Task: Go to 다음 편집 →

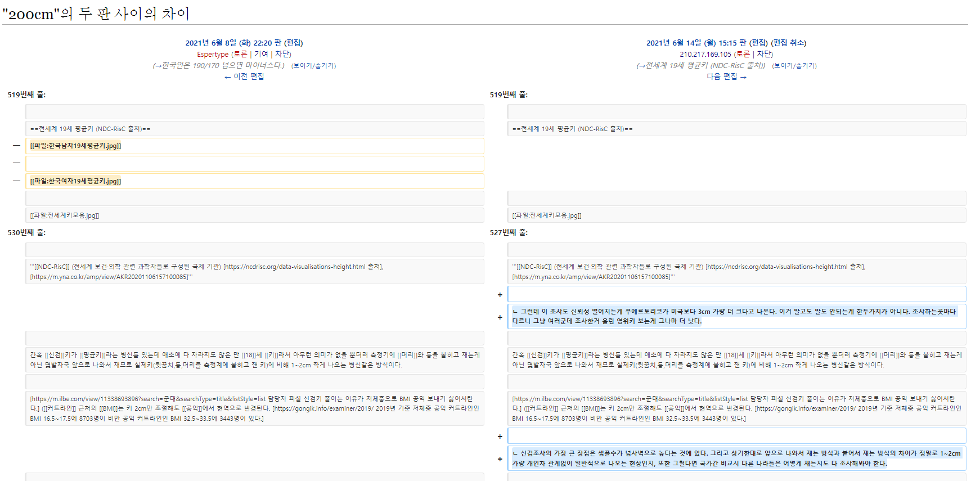Action: click(726, 77)
